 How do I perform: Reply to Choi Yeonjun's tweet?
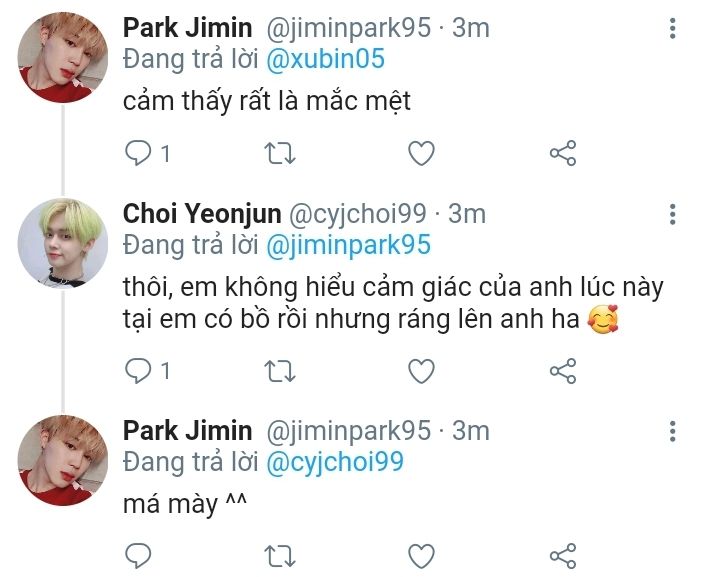point(138,371)
